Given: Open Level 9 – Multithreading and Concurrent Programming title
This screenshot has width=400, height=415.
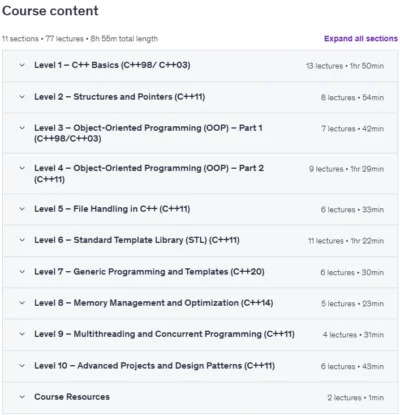Looking at the screenshot, I should pyautogui.click(x=164, y=334).
